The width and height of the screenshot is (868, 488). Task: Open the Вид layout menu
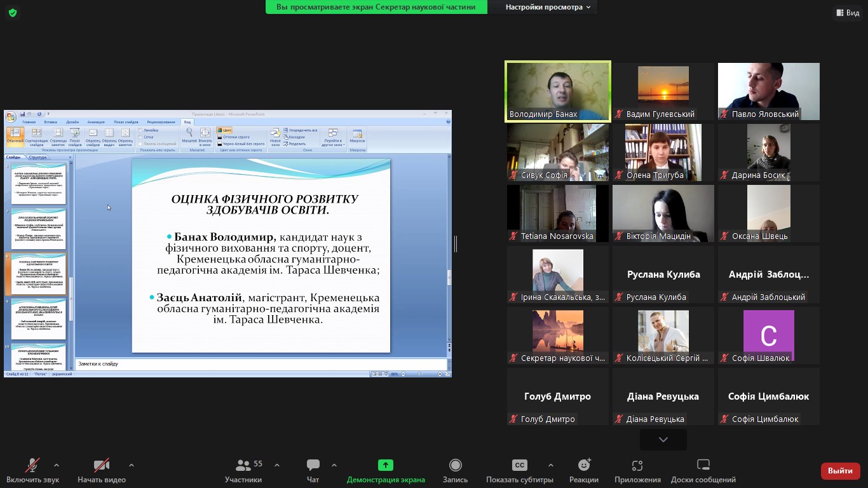pyautogui.click(x=848, y=13)
